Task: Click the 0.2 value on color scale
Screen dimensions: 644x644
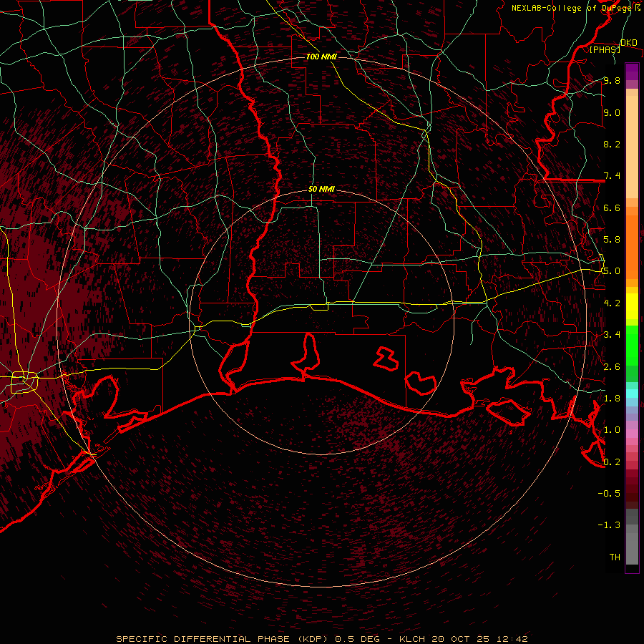Action: point(612,462)
